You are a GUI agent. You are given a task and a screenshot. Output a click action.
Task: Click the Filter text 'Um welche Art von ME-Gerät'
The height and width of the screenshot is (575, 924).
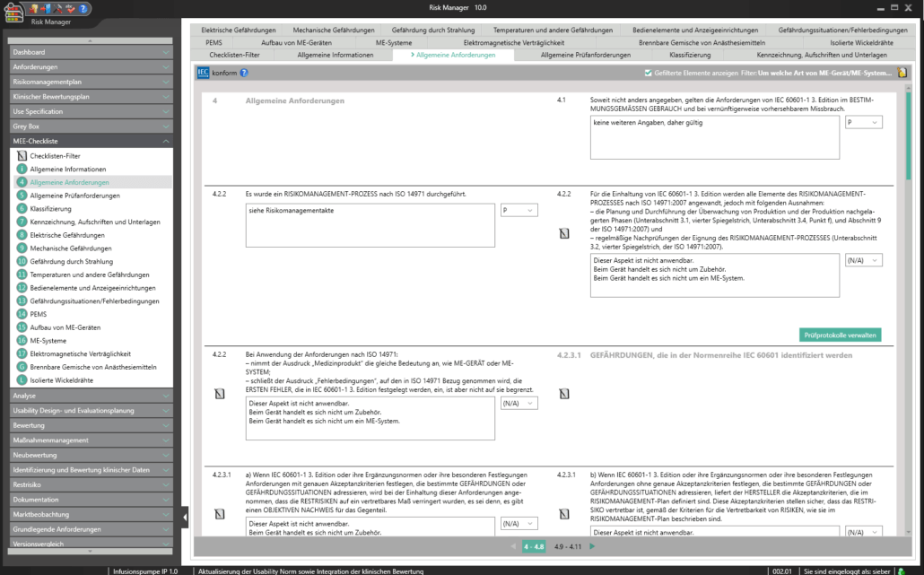[824, 73]
